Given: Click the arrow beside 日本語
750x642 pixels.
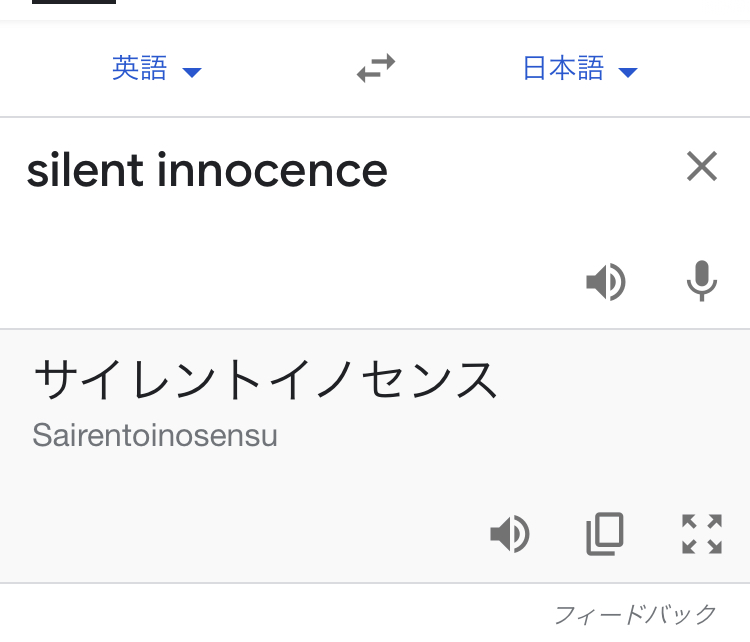Looking at the screenshot, I should click(x=628, y=72).
